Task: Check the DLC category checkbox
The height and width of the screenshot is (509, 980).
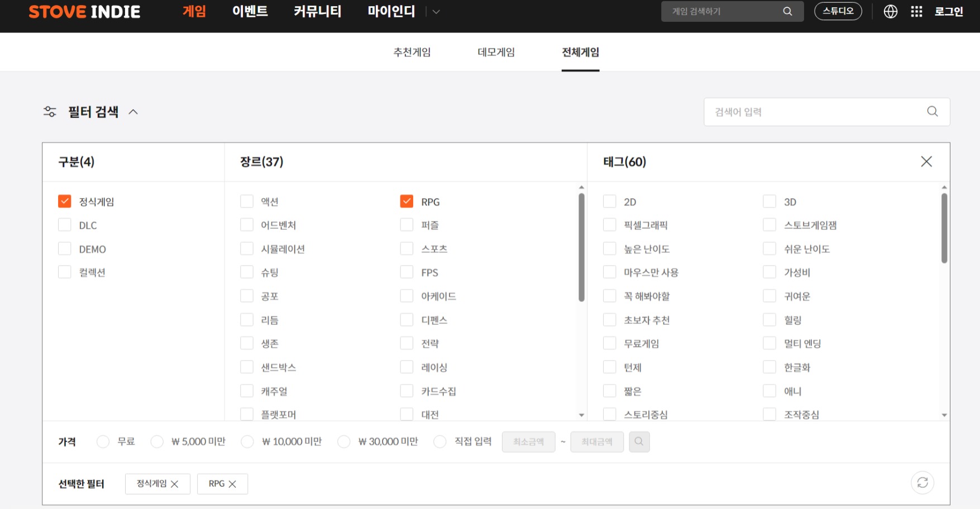Action: [x=65, y=225]
